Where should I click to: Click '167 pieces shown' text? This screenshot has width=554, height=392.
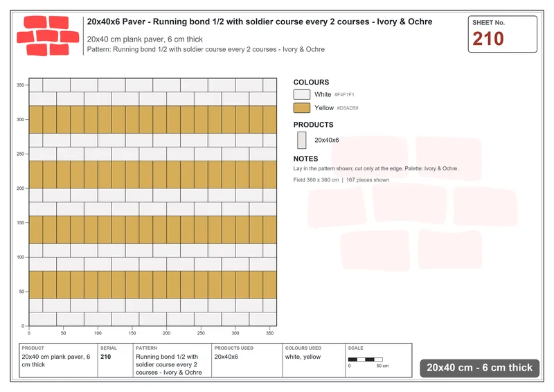tap(368, 180)
